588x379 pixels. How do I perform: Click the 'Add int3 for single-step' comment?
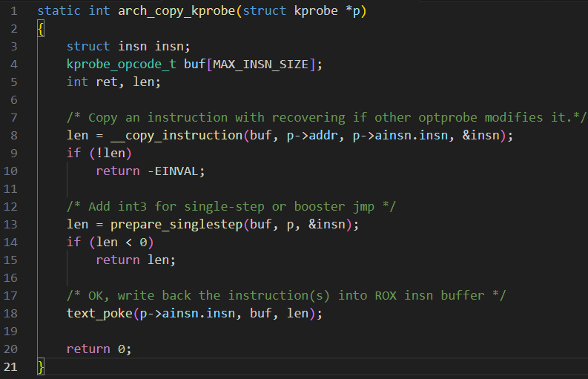click(231, 207)
